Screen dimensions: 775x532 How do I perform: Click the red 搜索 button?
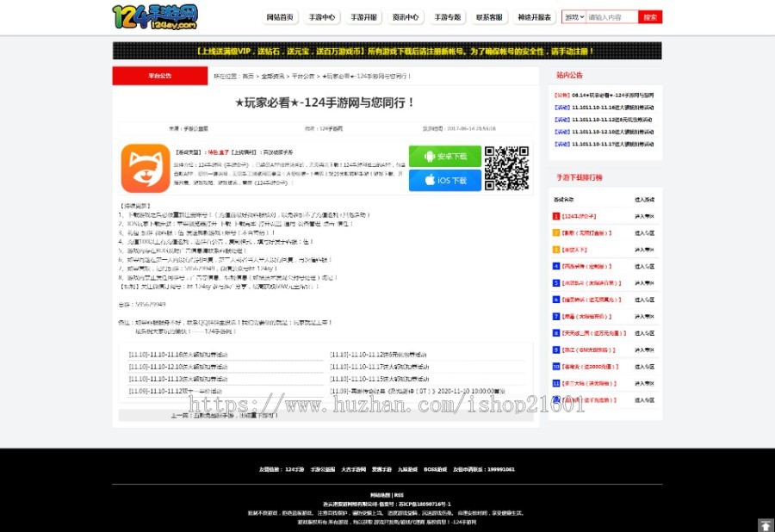click(650, 17)
